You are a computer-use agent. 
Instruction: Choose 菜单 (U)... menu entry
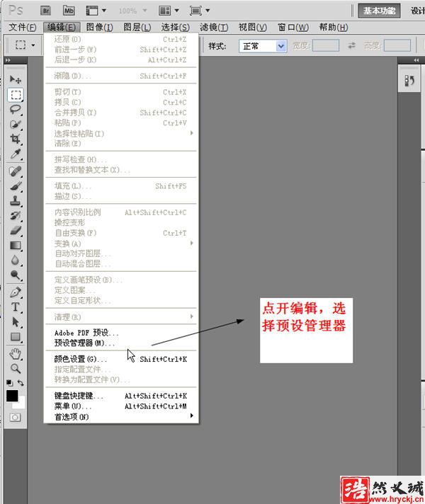point(121,406)
